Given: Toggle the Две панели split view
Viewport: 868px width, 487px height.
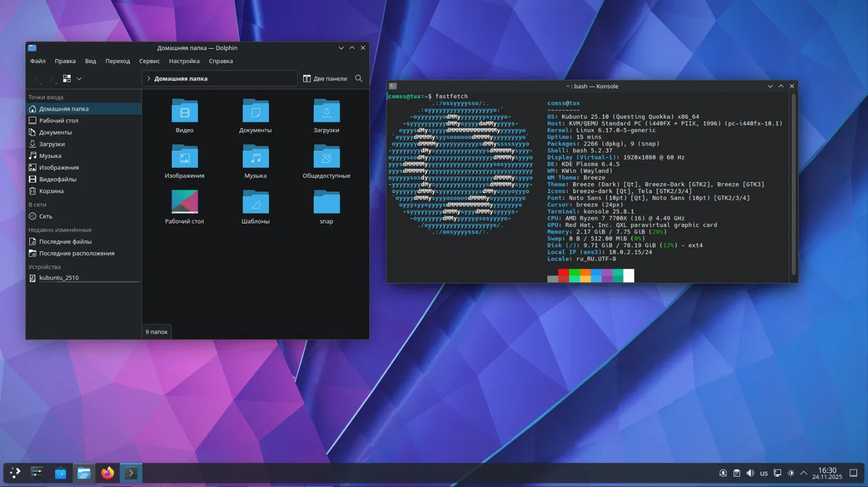Looking at the screenshot, I should (325, 79).
